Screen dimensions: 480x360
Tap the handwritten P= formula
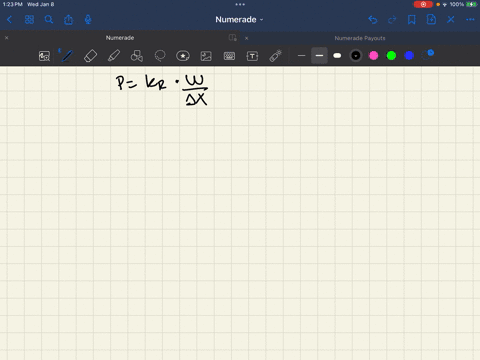point(162,90)
